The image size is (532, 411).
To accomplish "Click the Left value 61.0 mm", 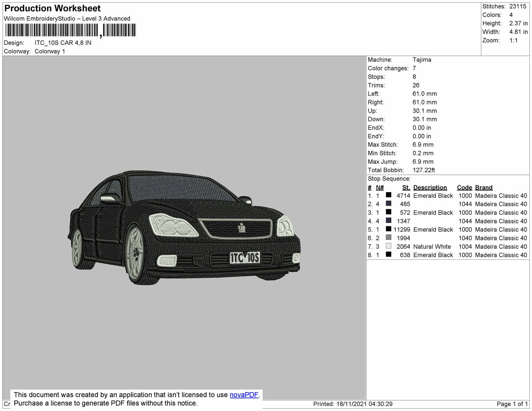I will pyautogui.click(x=424, y=94).
